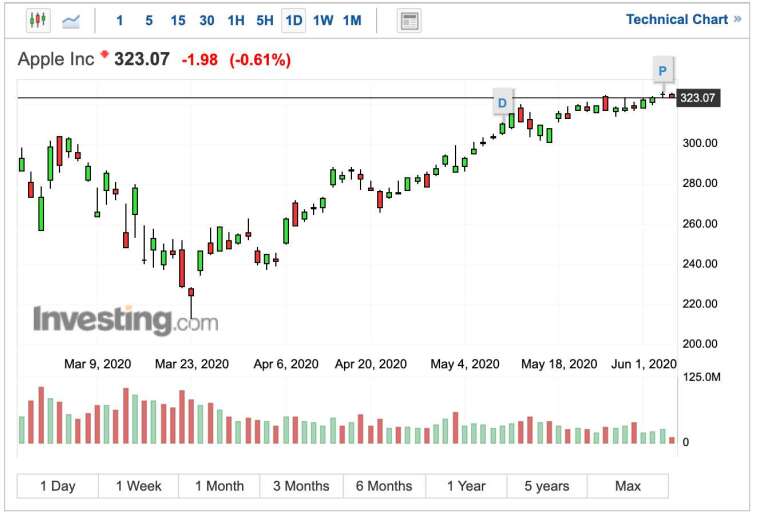The width and height of the screenshot is (760, 517).
Task: Show the 3 Months range
Action: [x=301, y=486]
